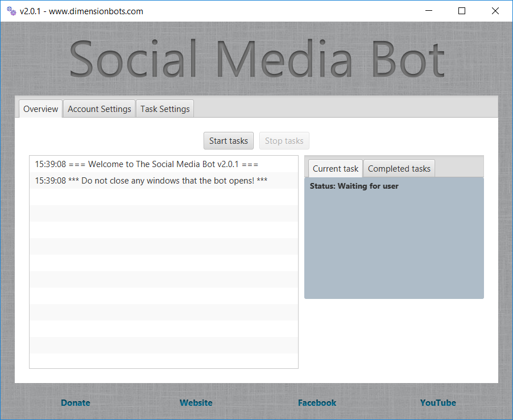
Task: Open the Account Settings tab
Action: tap(100, 109)
